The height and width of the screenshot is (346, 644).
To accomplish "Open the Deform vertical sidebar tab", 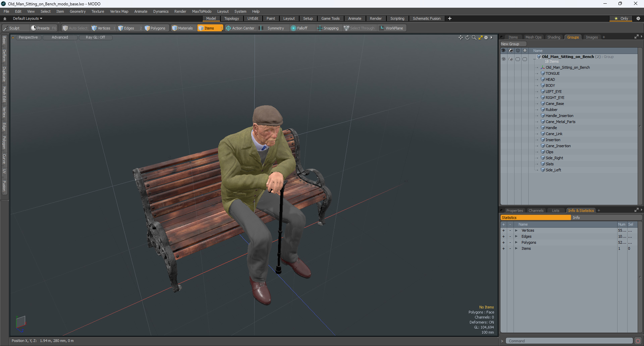I will (x=4, y=56).
